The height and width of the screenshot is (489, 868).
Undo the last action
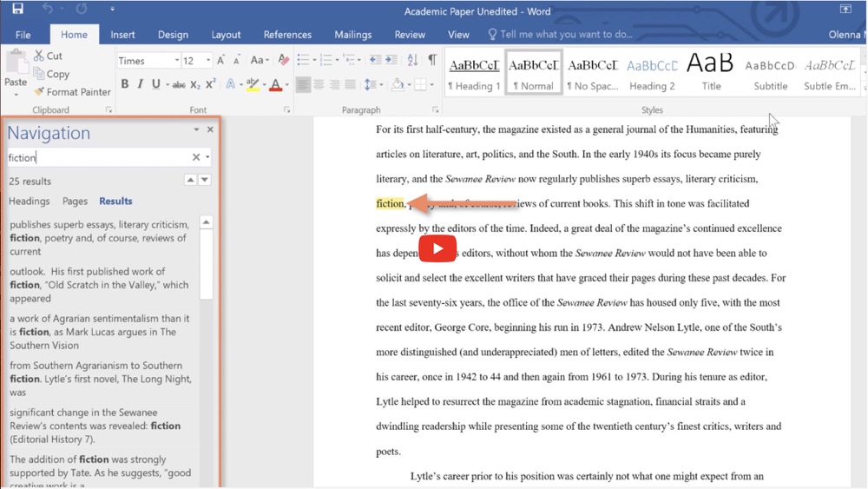[x=48, y=9]
